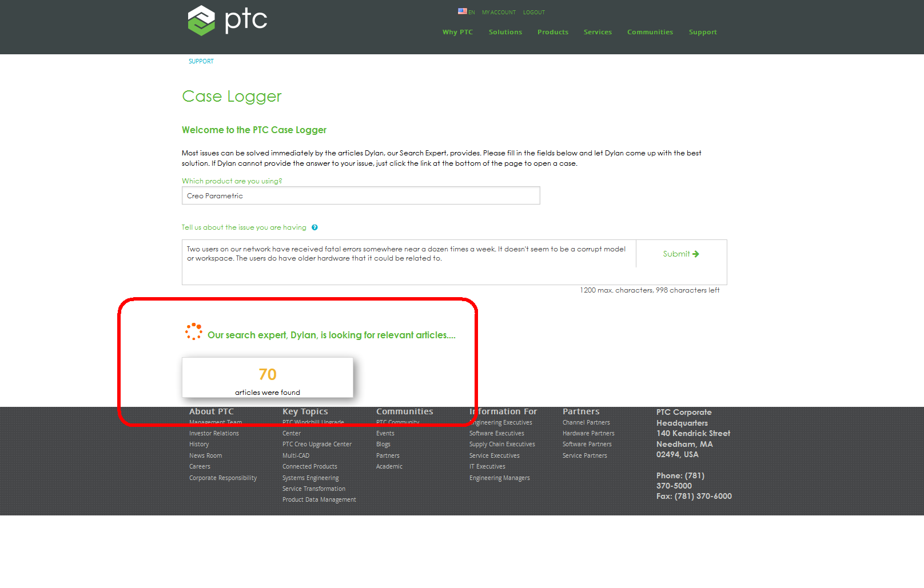
Task: Open Corporate Responsibility footer link
Action: 223,478
